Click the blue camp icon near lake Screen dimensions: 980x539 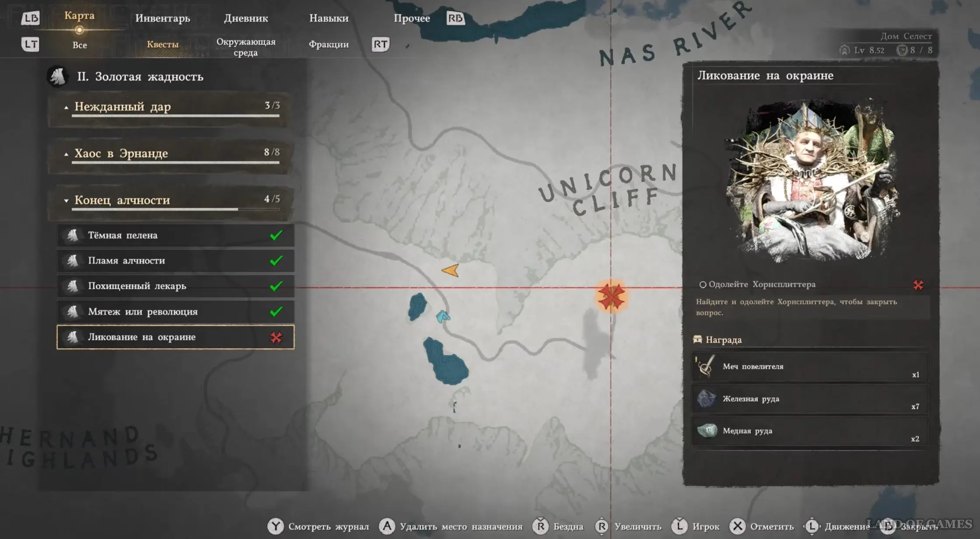[443, 316]
